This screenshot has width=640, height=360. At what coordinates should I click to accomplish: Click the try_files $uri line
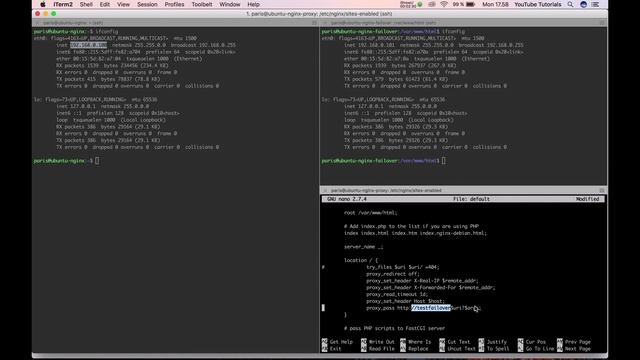[x=402, y=267]
